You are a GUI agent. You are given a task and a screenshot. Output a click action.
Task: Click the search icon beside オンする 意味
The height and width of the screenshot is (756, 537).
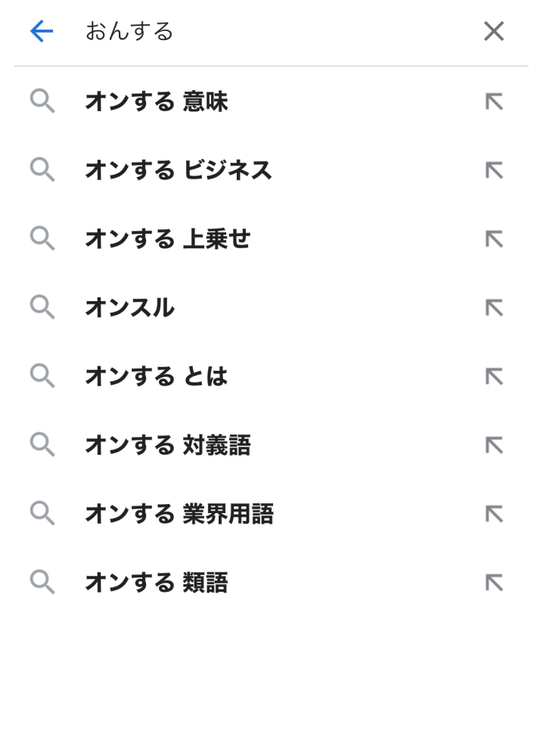pyautogui.click(x=42, y=102)
